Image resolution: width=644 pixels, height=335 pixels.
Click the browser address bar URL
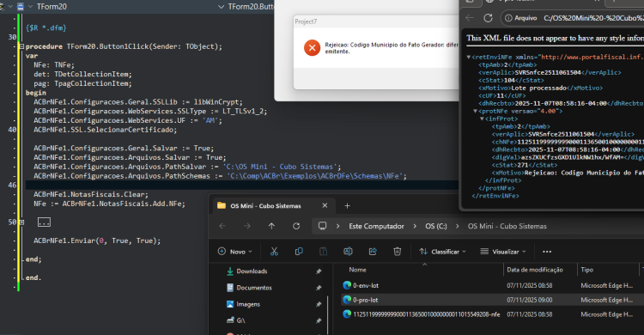593,18
